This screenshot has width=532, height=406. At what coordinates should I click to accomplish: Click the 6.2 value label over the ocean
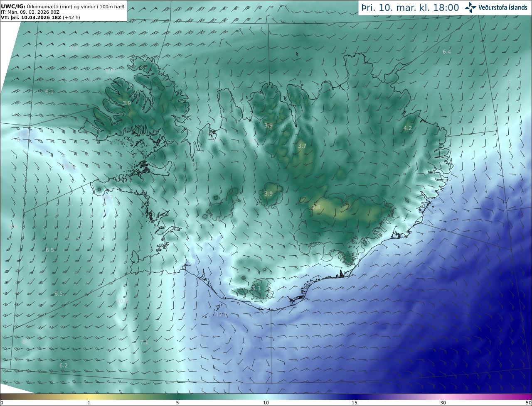coord(64,366)
